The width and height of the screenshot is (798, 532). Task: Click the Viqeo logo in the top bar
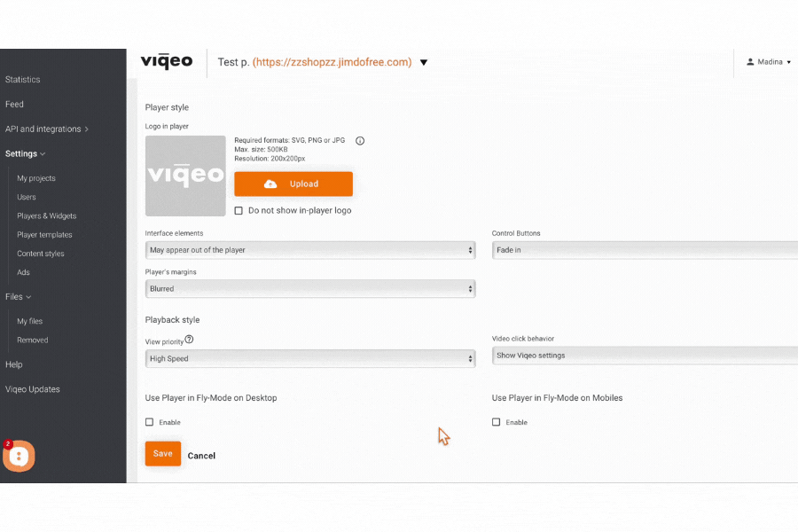tap(167, 61)
